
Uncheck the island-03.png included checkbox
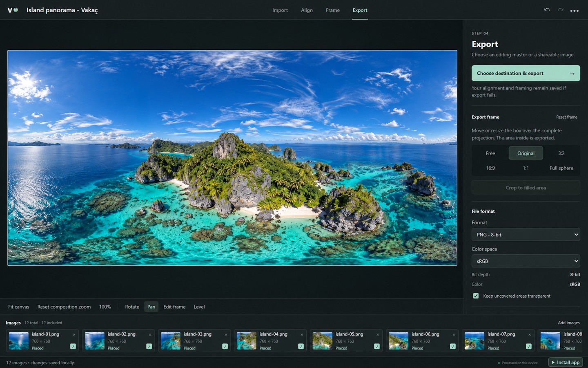225,346
